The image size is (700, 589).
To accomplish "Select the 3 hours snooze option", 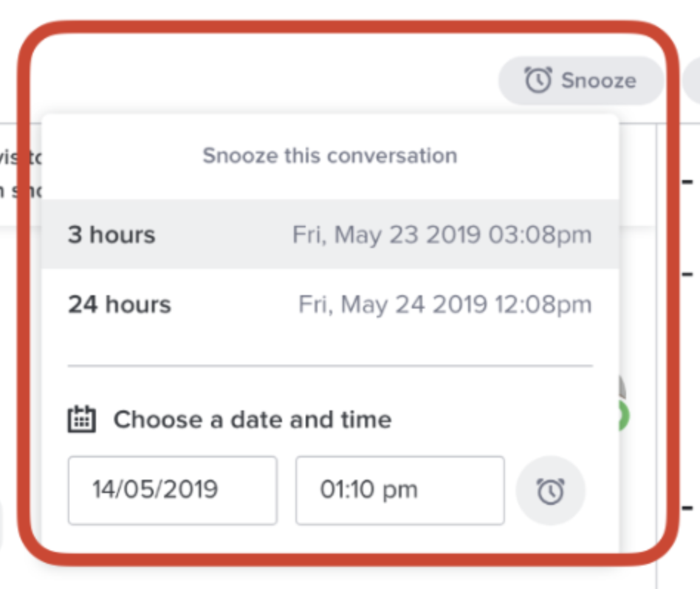I will (x=330, y=234).
